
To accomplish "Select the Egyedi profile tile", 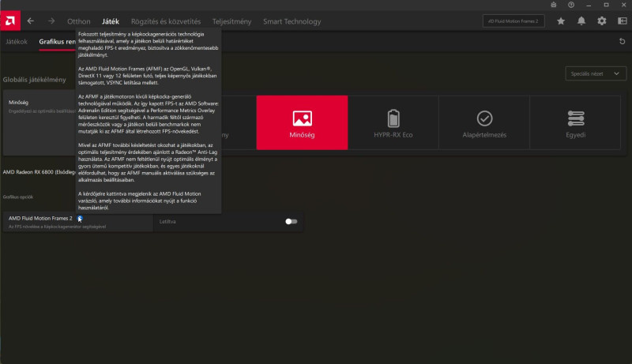I will (576, 122).
